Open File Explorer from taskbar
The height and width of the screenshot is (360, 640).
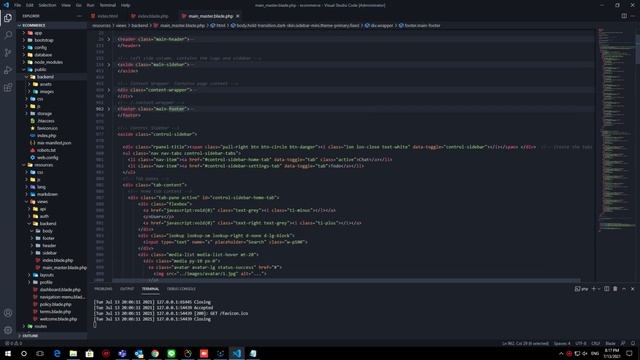[x=73, y=353]
